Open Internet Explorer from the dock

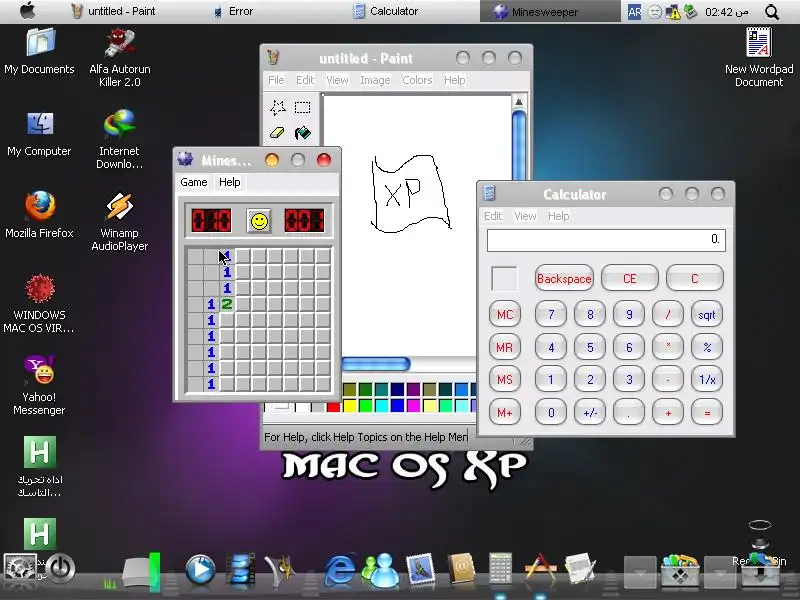click(x=340, y=568)
